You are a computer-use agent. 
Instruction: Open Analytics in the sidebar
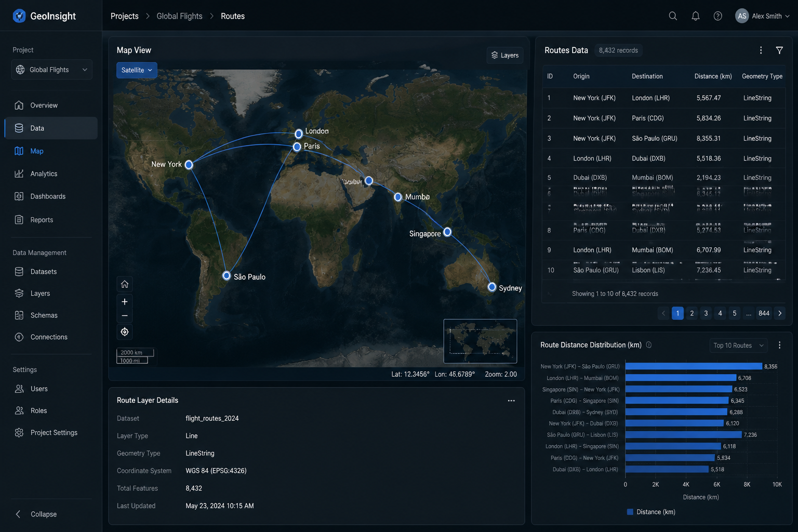click(x=51, y=174)
